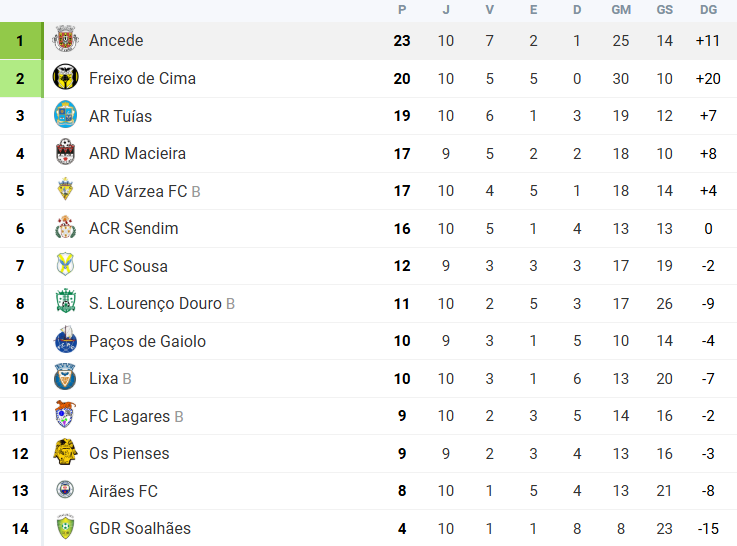Click S. Lourenço Douro B green crest
This screenshot has height=546, width=737.
(65, 303)
